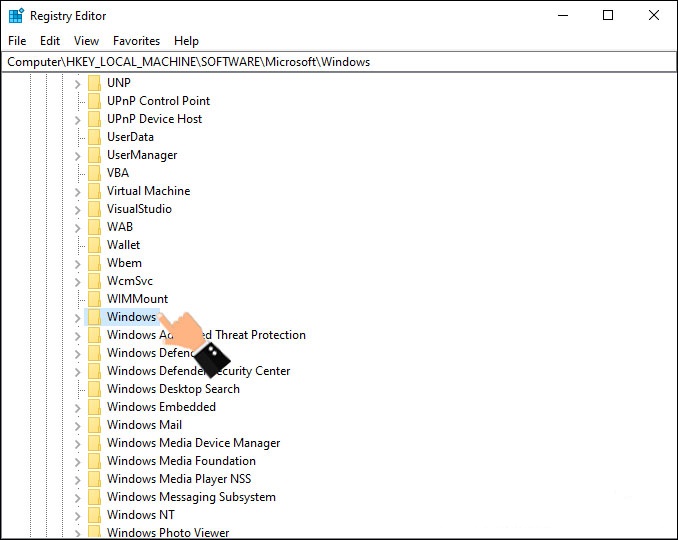Image resolution: width=678 pixels, height=540 pixels.
Task: Maximize the Registry Editor window
Action: point(608,16)
